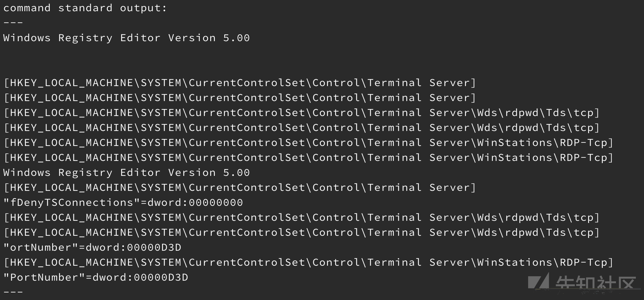644x300 pixels.
Task: Click the word "standard" in the header
Action: (85, 8)
